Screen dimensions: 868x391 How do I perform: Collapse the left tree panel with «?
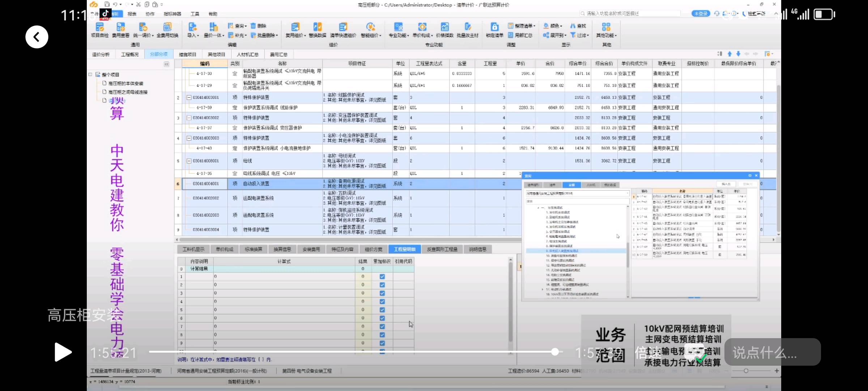click(166, 64)
